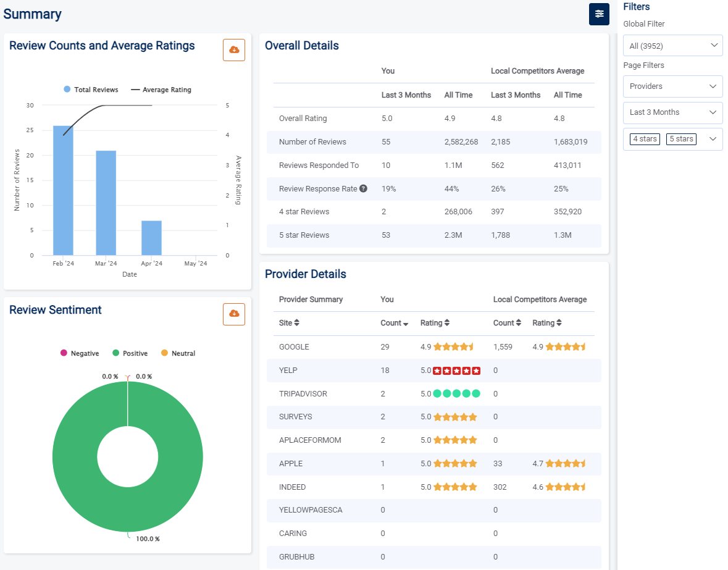Click the 5 stars filter tag
The height and width of the screenshot is (570, 728).
pos(680,139)
